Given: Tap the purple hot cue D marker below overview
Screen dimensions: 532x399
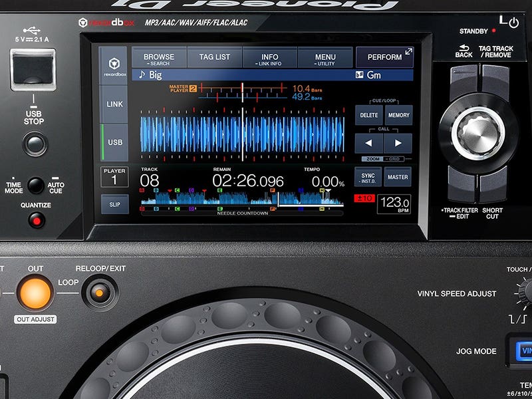Looking at the screenshot, I should pos(192,209).
